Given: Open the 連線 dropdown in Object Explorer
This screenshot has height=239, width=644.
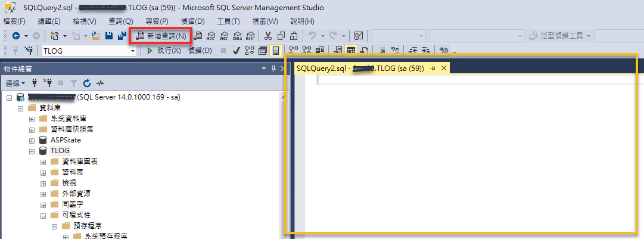Looking at the screenshot, I should (x=15, y=83).
